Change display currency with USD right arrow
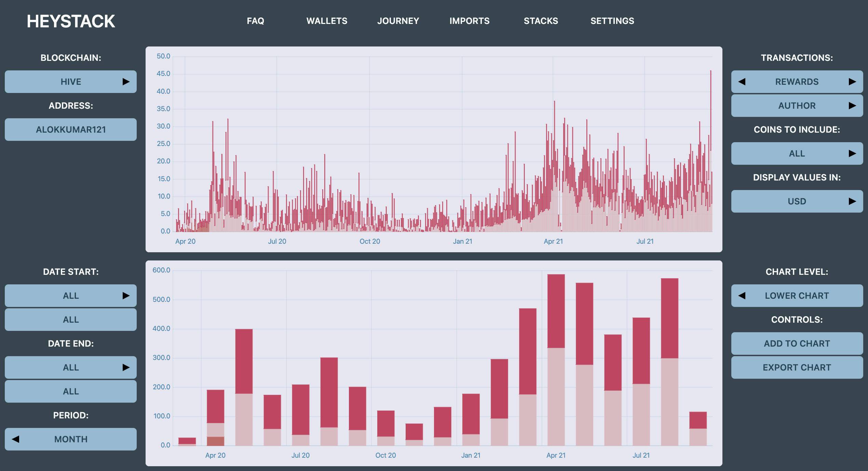This screenshot has height=471, width=868. click(852, 201)
